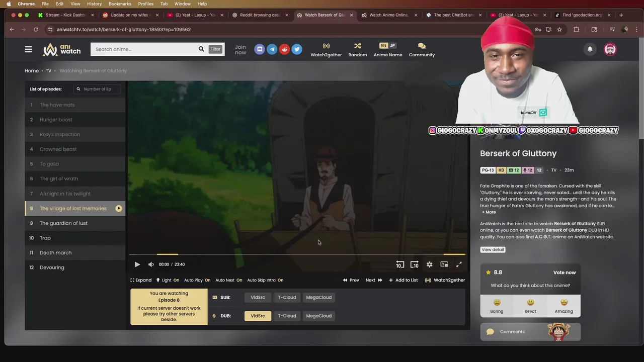Go to previous episode
Screen dimensions: 644x362
[351, 280]
